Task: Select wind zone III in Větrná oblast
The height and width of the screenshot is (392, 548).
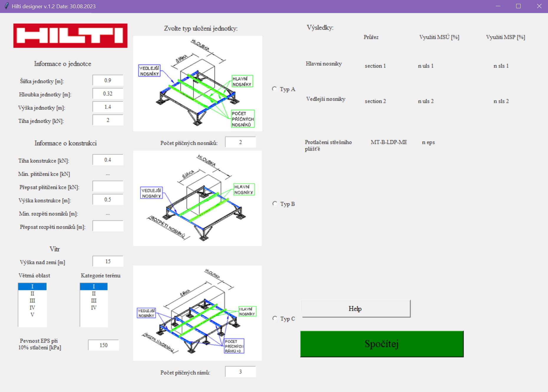Action: [32, 300]
